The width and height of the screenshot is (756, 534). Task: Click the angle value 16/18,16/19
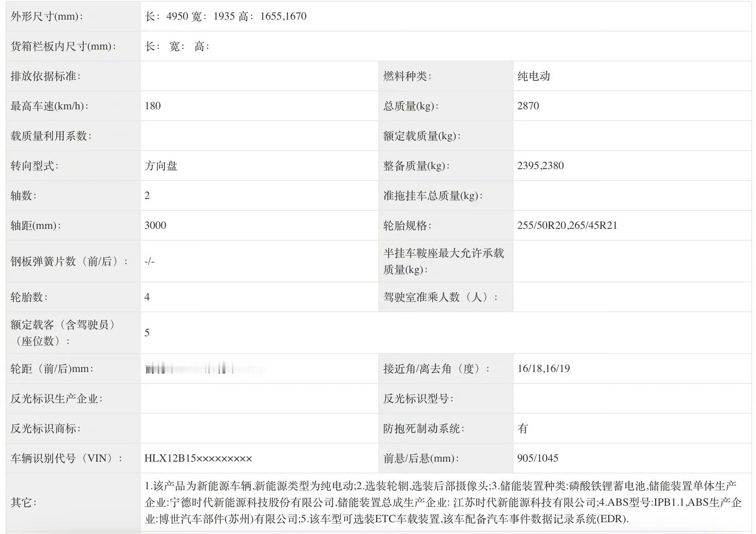pyautogui.click(x=543, y=369)
